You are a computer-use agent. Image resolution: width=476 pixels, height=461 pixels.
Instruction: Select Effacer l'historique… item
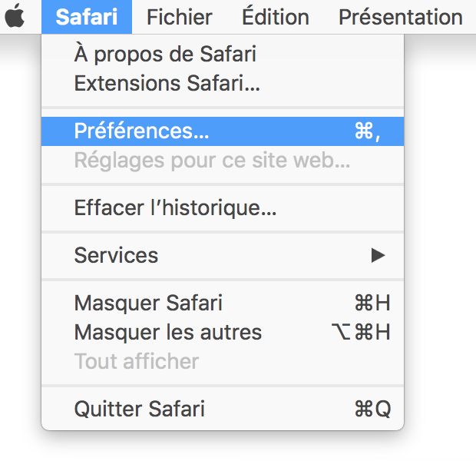pos(175,207)
